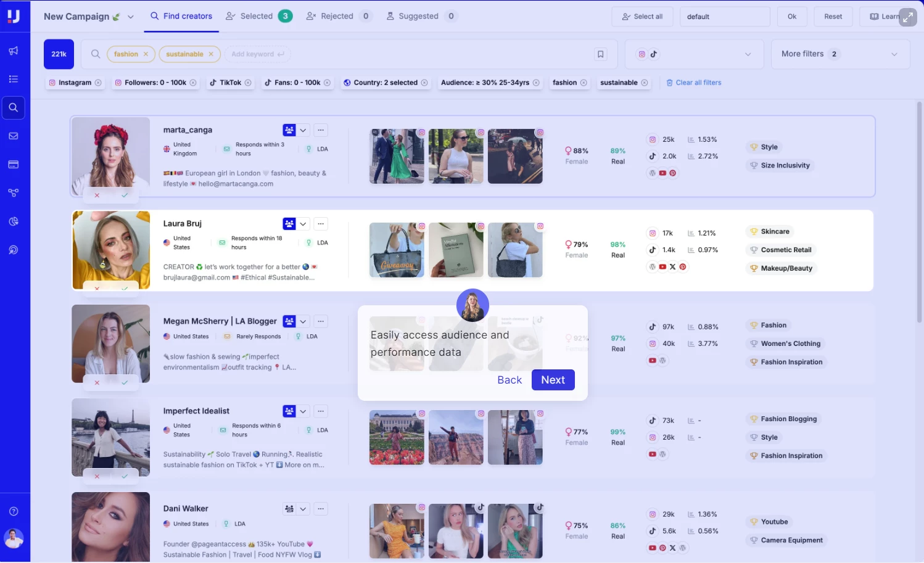This screenshot has height=563, width=924.
Task: Open marta_canga's green dress post thumbnail
Action: click(397, 156)
